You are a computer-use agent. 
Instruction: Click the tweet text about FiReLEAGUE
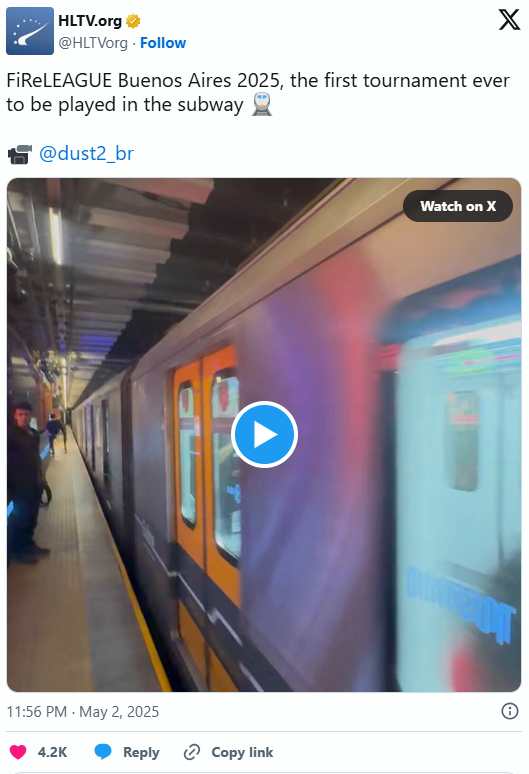click(x=258, y=92)
